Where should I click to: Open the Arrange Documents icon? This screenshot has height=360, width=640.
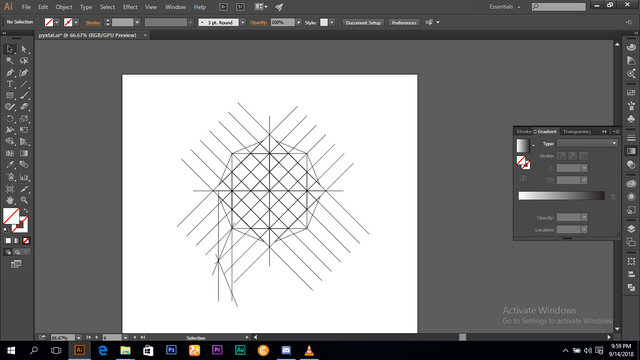260,7
